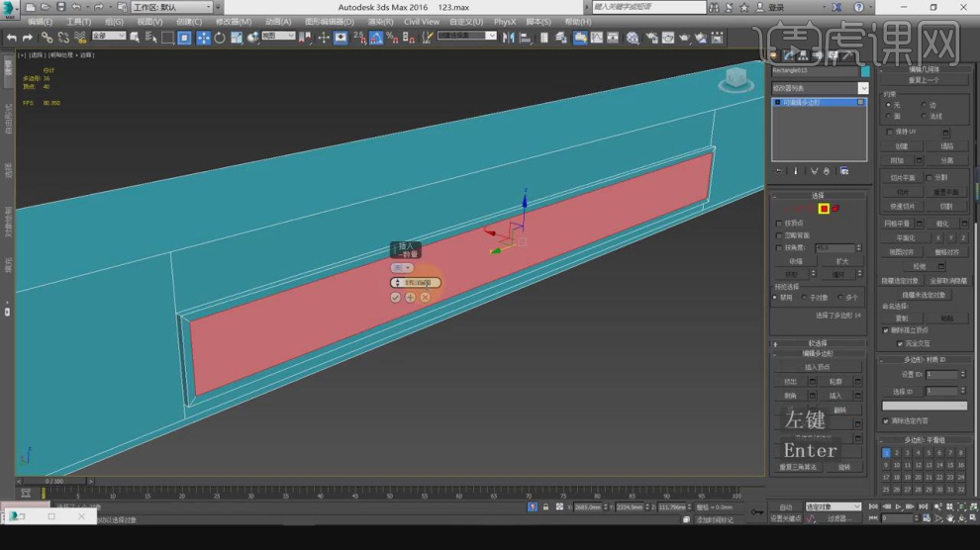Select the Polygon sub-object level icon
Screen dimensions: 980x550
[823, 209]
